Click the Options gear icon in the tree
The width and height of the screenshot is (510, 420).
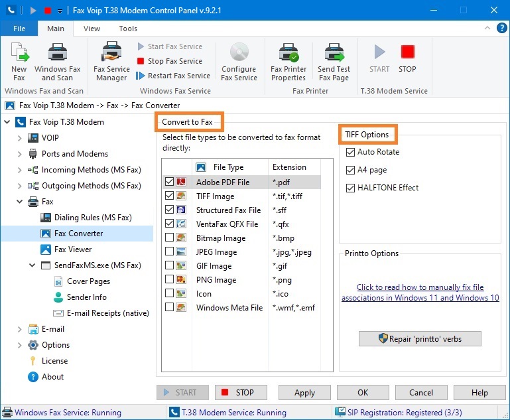[33, 345]
